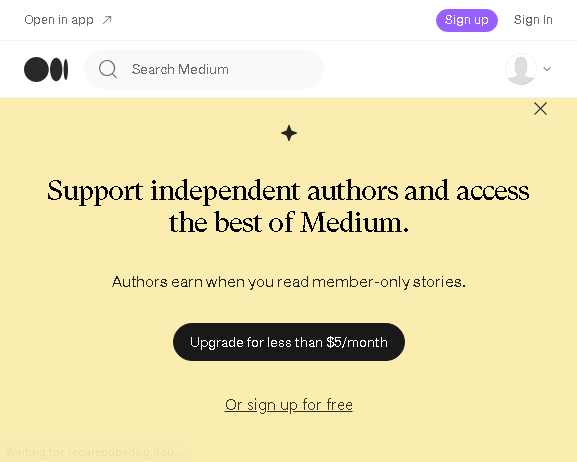Click 'member-only stories' in the subtitle
Screen dimensions: 577x462
pos(389,282)
